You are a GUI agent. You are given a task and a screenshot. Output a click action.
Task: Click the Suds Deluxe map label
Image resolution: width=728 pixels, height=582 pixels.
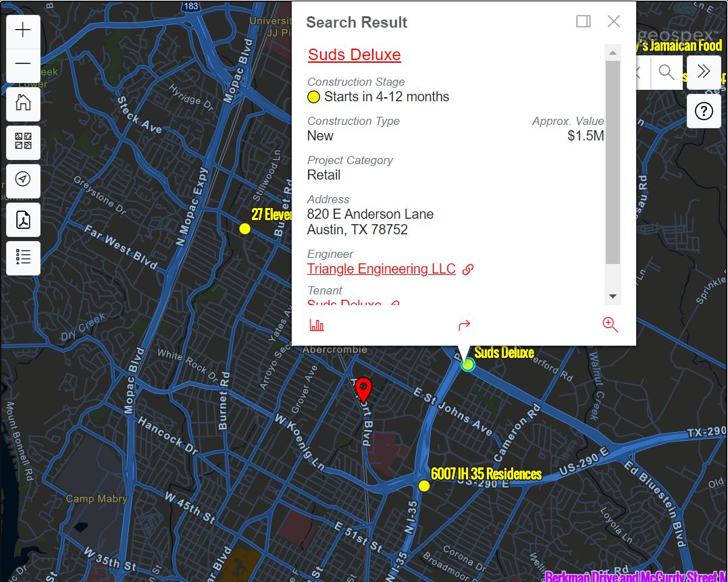click(504, 352)
